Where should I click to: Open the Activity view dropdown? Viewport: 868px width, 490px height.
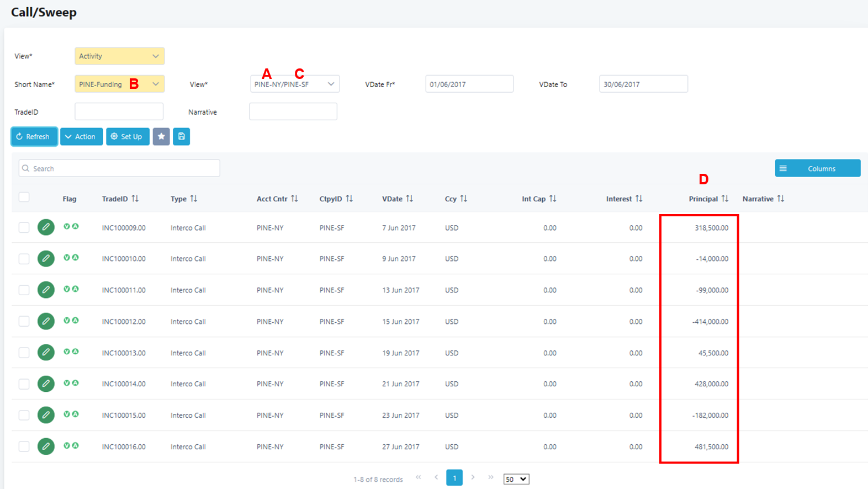point(119,56)
